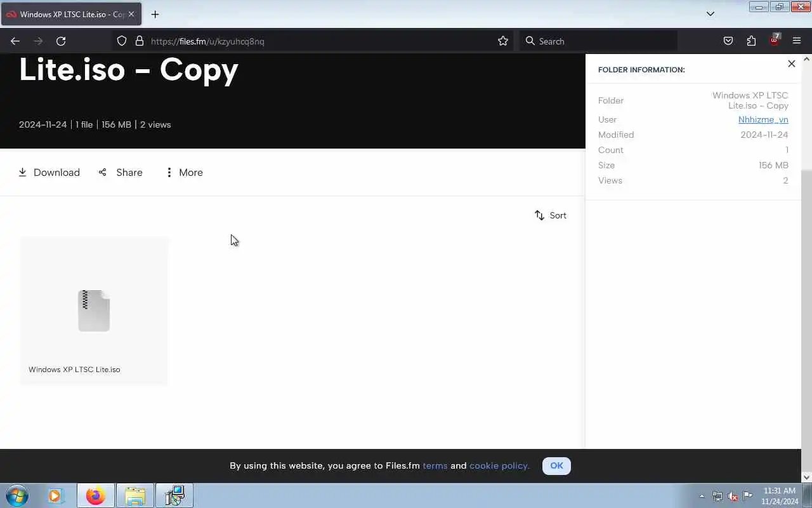Image resolution: width=812 pixels, height=508 pixels.
Task: Open the More options menu
Action: pyautogui.click(x=184, y=173)
